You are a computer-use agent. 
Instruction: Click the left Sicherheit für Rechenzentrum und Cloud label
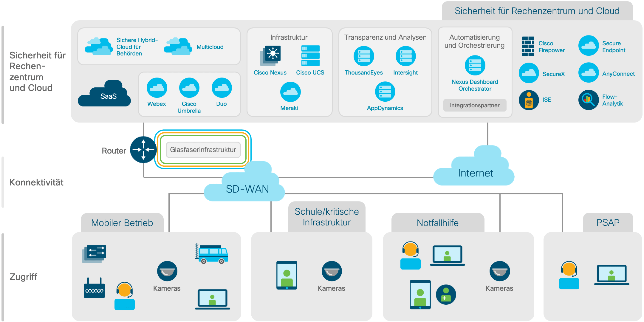coord(37,72)
